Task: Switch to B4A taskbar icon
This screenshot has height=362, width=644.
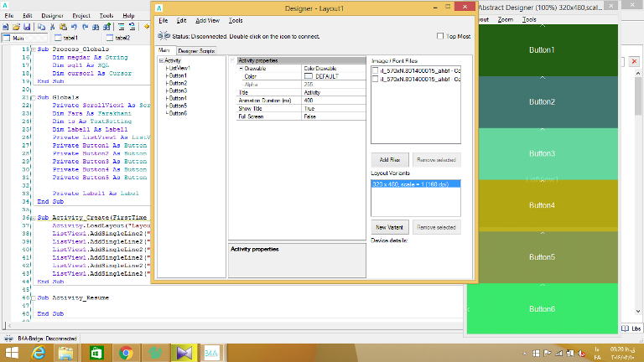Action: [x=212, y=353]
